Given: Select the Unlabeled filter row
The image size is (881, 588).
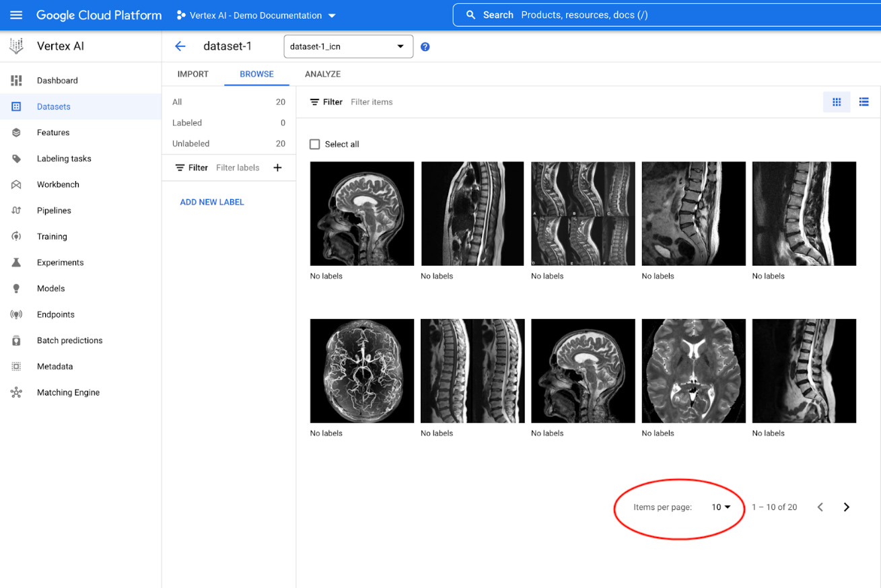Looking at the screenshot, I should [229, 143].
